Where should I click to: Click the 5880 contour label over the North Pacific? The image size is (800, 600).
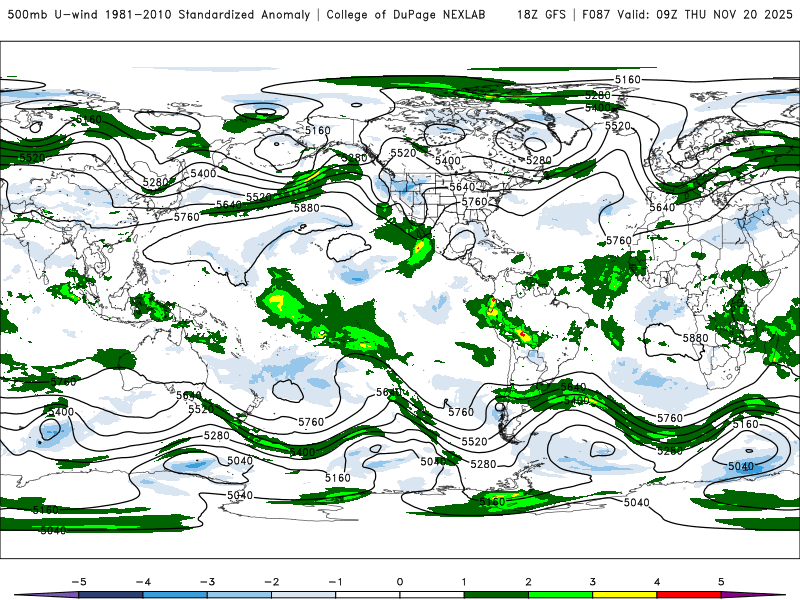point(307,208)
